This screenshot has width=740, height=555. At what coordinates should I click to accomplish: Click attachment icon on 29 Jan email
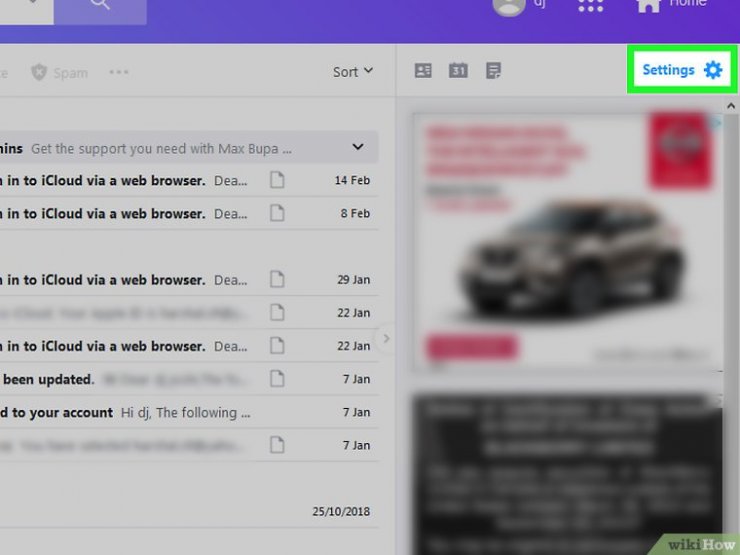277,279
